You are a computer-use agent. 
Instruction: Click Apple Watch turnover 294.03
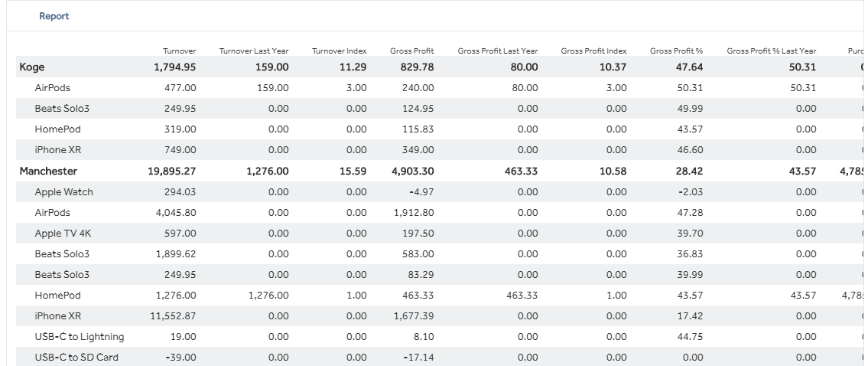tap(180, 192)
